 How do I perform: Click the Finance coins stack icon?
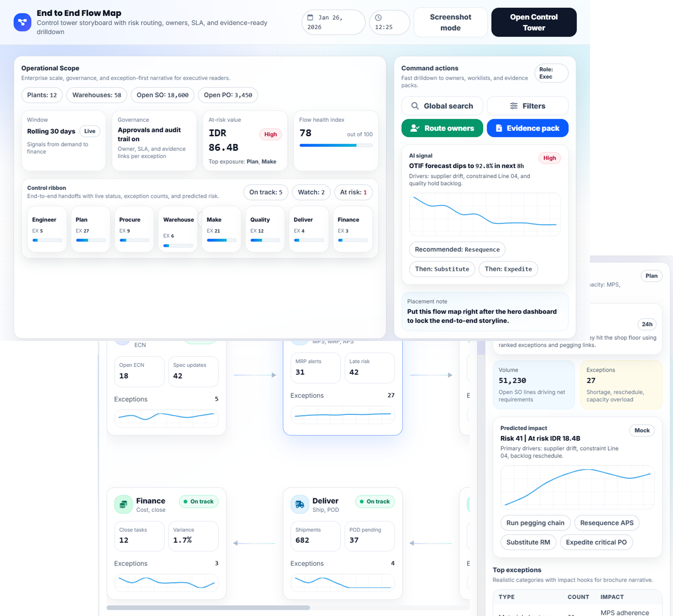pyautogui.click(x=124, y=504)
